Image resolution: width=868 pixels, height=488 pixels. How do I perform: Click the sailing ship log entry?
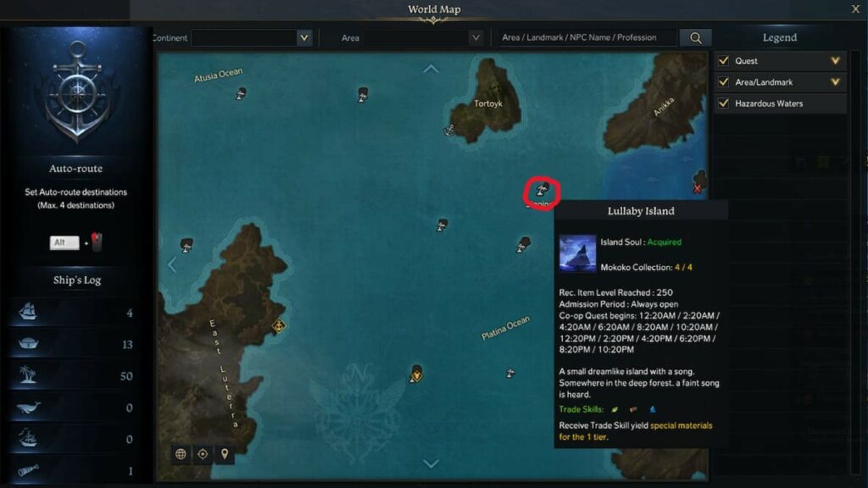tap(75, 313)
